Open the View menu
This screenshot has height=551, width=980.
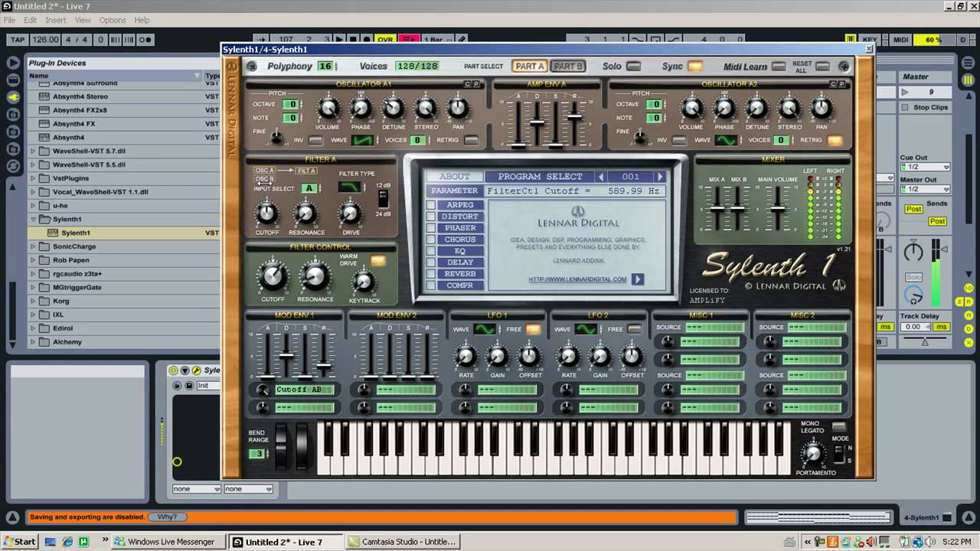point(83,20)
